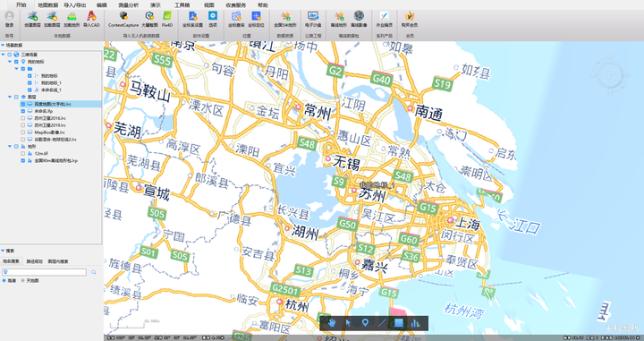Select the hand pan tool on map toolbar
644x341 pixels.
click(332, 323)
